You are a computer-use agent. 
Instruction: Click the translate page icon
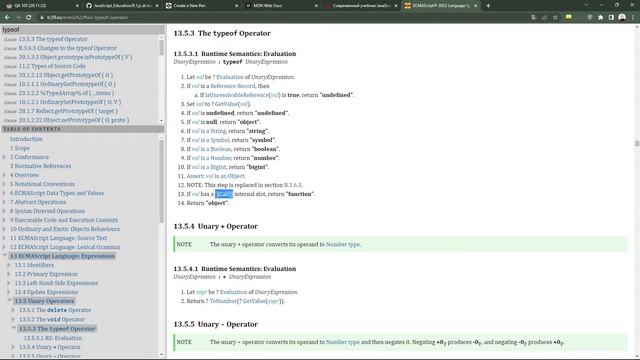(533, 18)
